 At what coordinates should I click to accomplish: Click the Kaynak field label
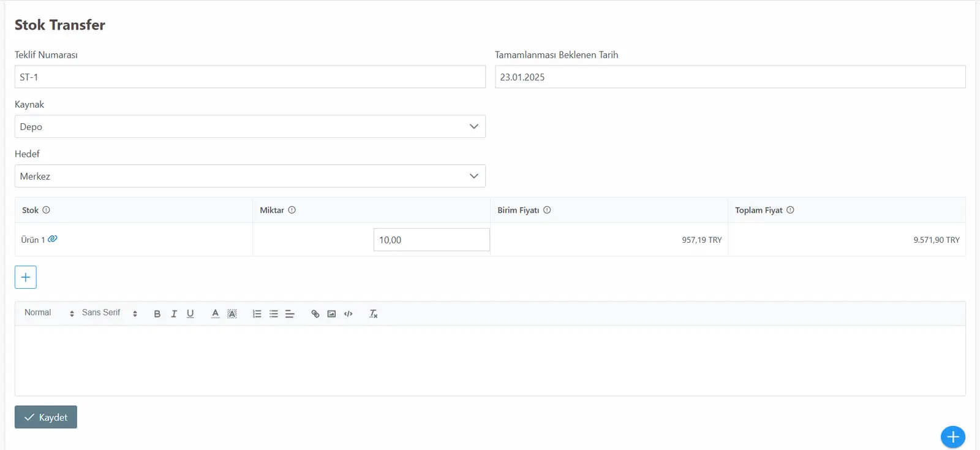(29, 104)
